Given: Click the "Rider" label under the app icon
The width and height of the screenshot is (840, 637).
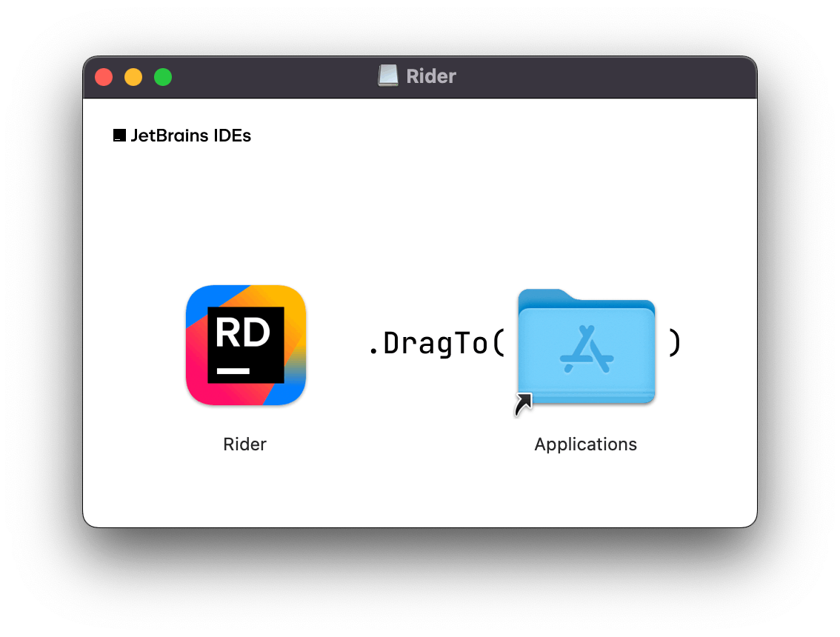Looking at the screenshot, I should pyautogui.click(x=245, y=444).
